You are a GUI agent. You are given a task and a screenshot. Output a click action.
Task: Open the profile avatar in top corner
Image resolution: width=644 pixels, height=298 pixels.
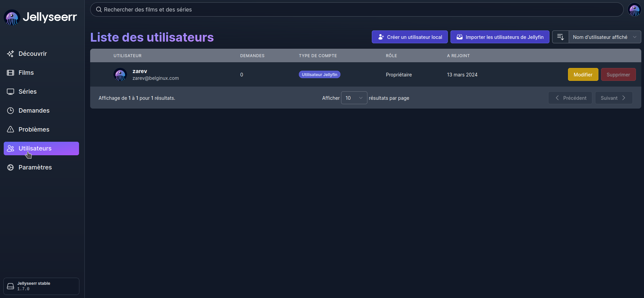(634, 9)
